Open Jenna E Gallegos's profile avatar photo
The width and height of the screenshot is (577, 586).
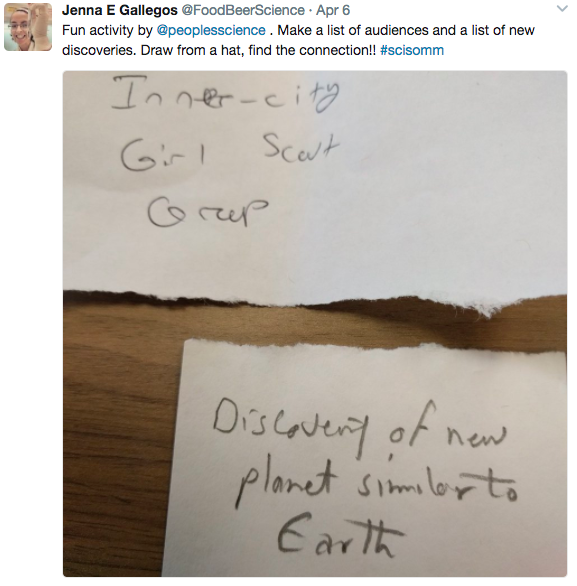pos(28,27)
